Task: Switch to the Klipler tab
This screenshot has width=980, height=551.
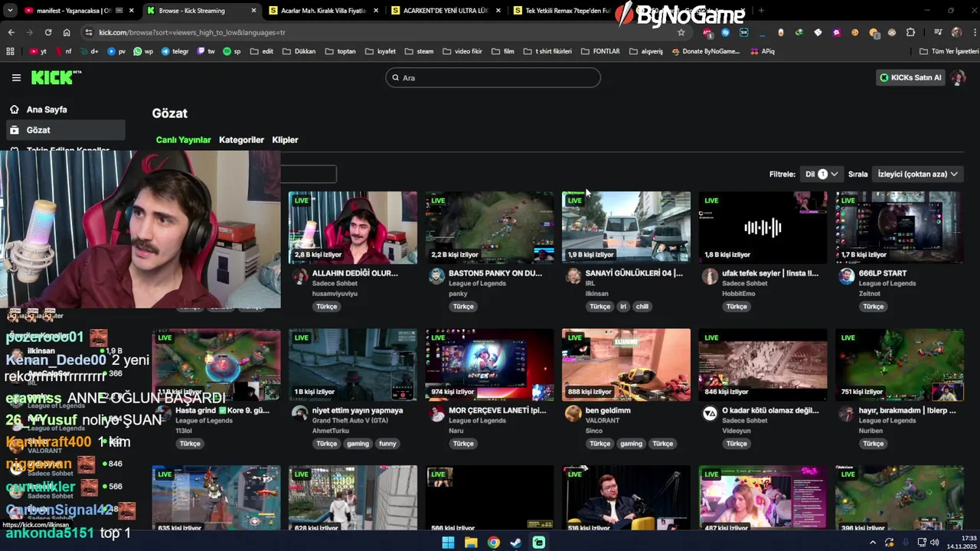Action: pos(285,140)
